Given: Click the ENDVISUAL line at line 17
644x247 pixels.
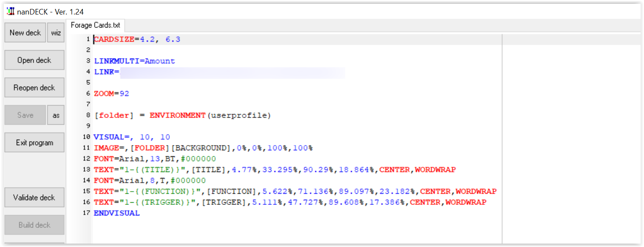Looking at the screenshot, I should [116, 213].
